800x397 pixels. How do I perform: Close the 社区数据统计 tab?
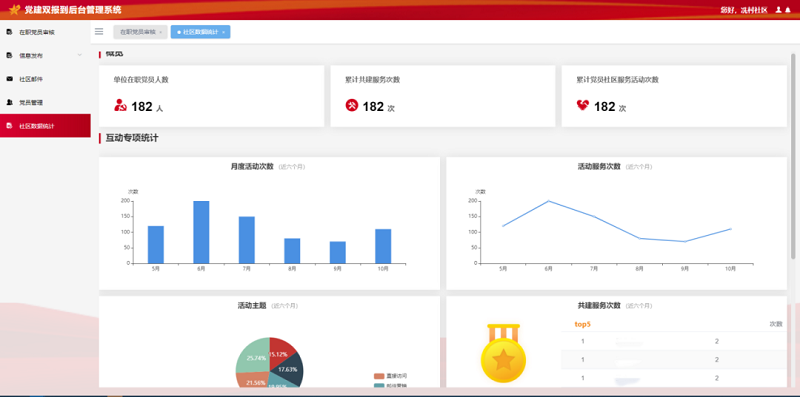point(223,32)
